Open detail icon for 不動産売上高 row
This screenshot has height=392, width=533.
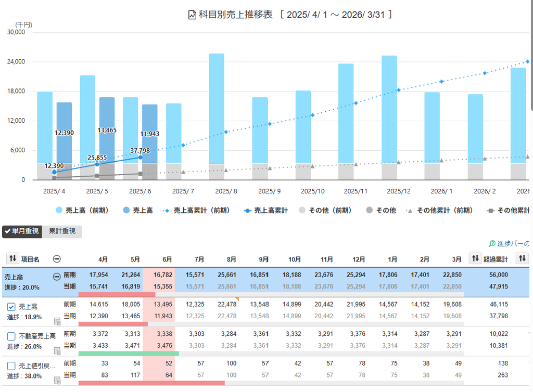click(57, 350)
